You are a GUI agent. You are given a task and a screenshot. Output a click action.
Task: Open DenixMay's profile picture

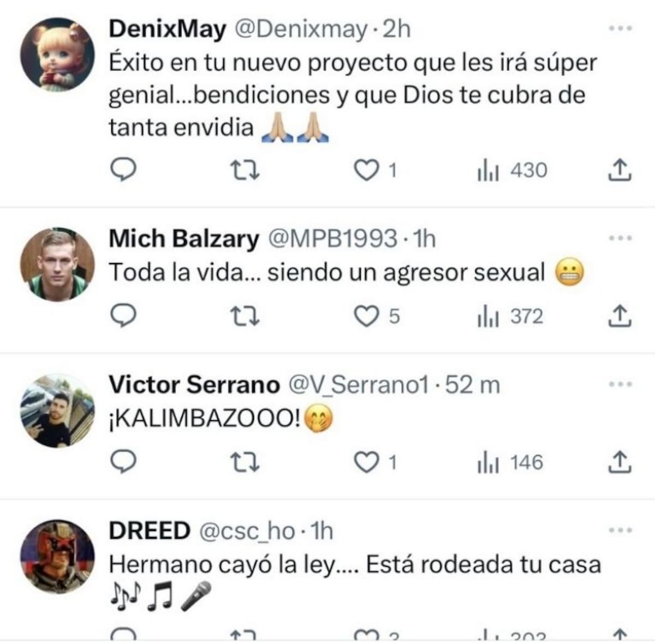click(x=57, y=55)
